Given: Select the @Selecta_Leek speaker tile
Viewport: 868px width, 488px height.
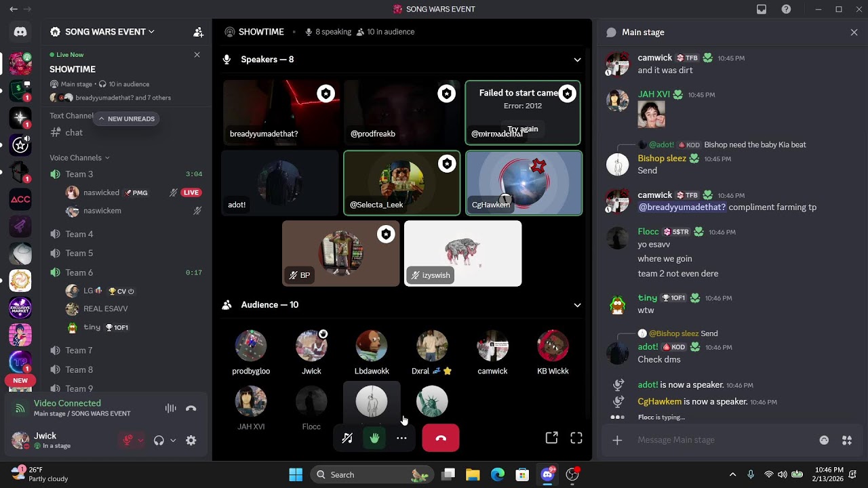Looking at the screenshot, I should coord(401,183).
